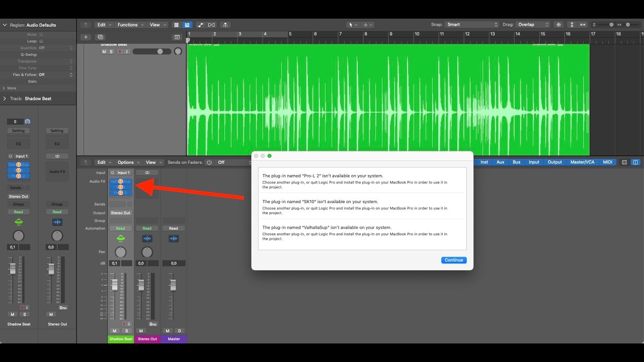Open the pointer tool menu
Image resolution: width=644 pixels, height=362 pixels.
click(x=353, y=25)
